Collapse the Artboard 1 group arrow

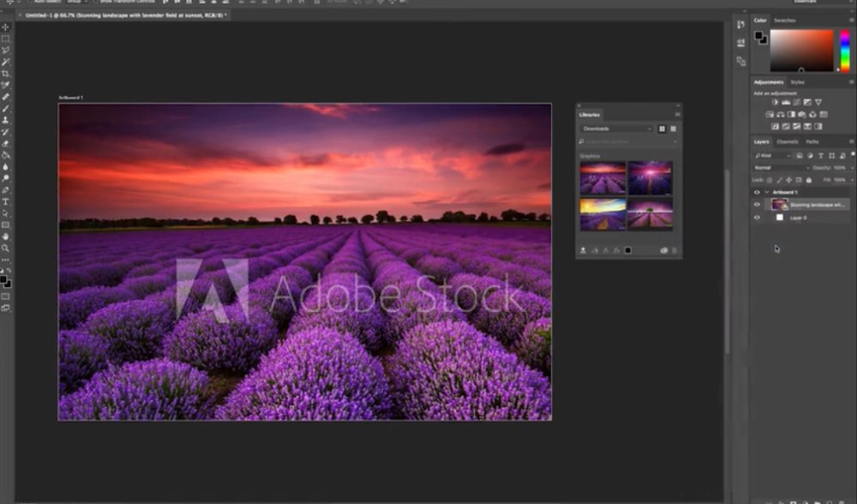coord(767,192)
